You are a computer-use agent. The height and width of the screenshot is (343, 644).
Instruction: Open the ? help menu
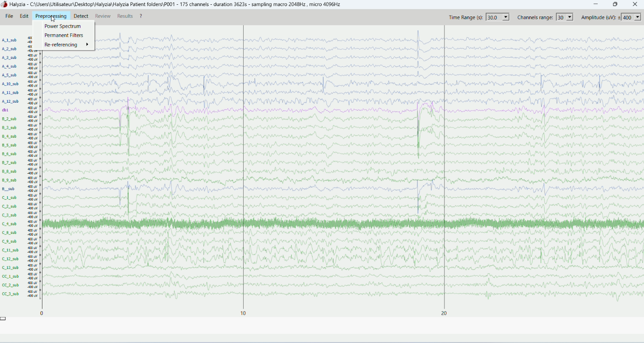[141, 16]
